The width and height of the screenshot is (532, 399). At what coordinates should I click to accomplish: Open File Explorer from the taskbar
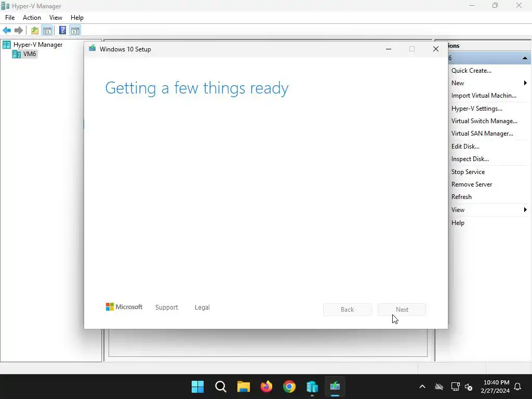pyautogui.click(x=243, y=387)
